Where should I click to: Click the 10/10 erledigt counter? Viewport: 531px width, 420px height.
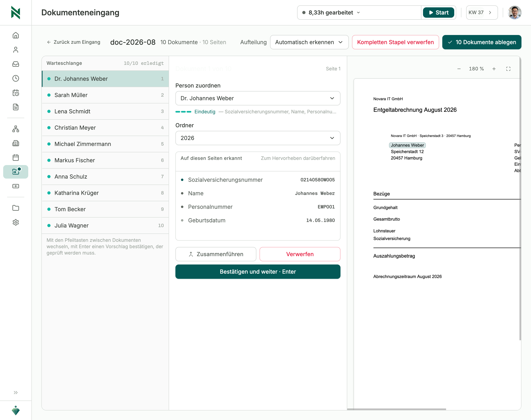pos(144,63)
